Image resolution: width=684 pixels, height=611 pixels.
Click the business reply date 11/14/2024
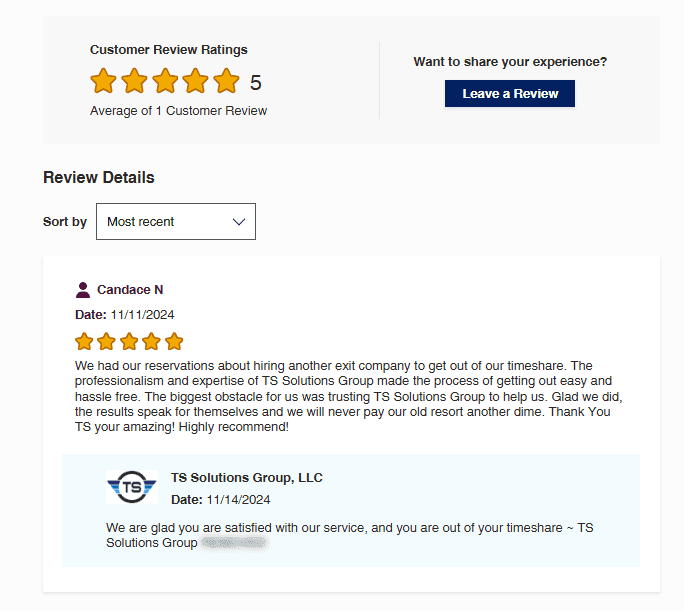tap(239, 500)
